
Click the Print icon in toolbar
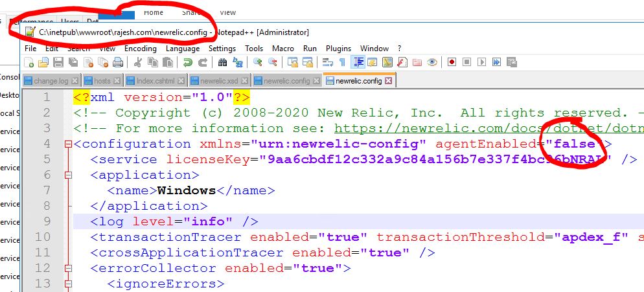coord(118,63)
